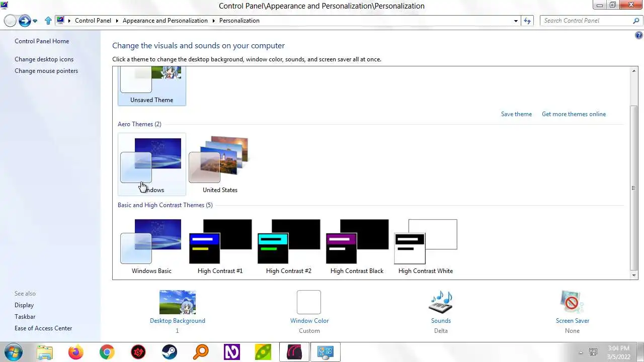Launch Firefox from the taskbar

(x=76, y=352)
